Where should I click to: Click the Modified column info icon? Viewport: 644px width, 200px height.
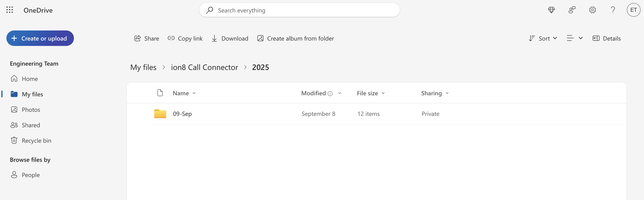click(x=330, y=94)
